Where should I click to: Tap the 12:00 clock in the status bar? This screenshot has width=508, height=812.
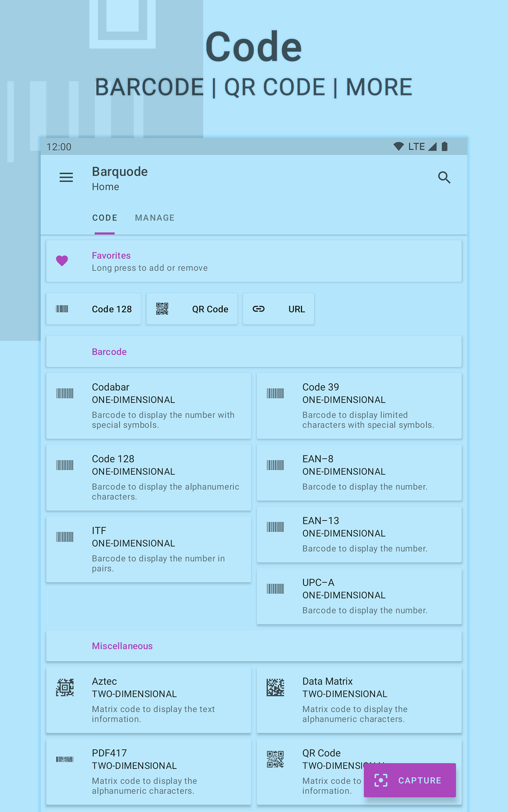pyautogui.click(x=59, y=147)
